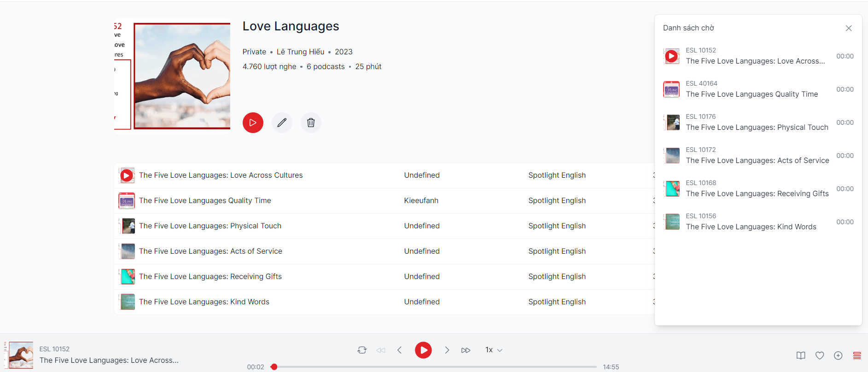Open the transcript book icon
The height and width of the screenshot is (372, 868).
click(801, 355)
